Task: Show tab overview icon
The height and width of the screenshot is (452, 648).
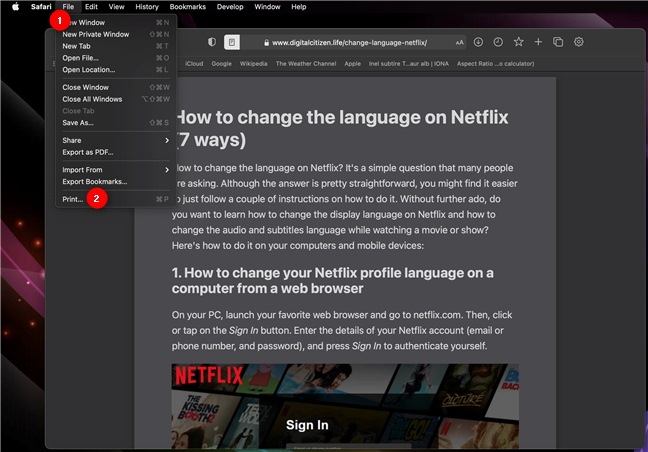Action: click(558, 42)
